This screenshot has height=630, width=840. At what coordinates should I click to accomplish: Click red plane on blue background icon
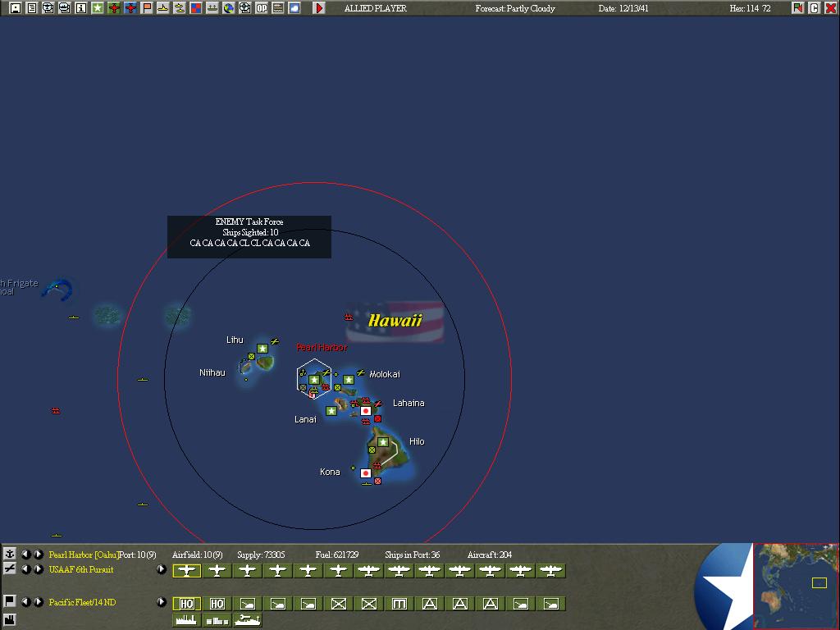(130, 8)
